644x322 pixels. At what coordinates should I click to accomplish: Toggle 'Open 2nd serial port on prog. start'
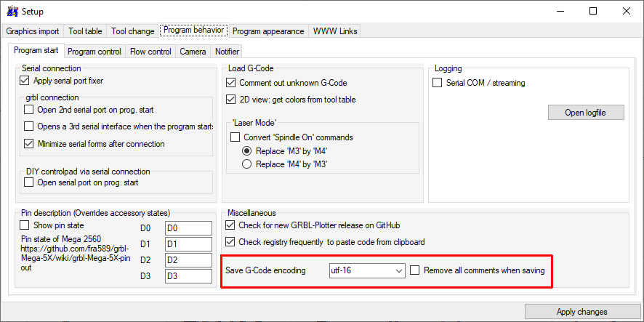coord(29,110)
